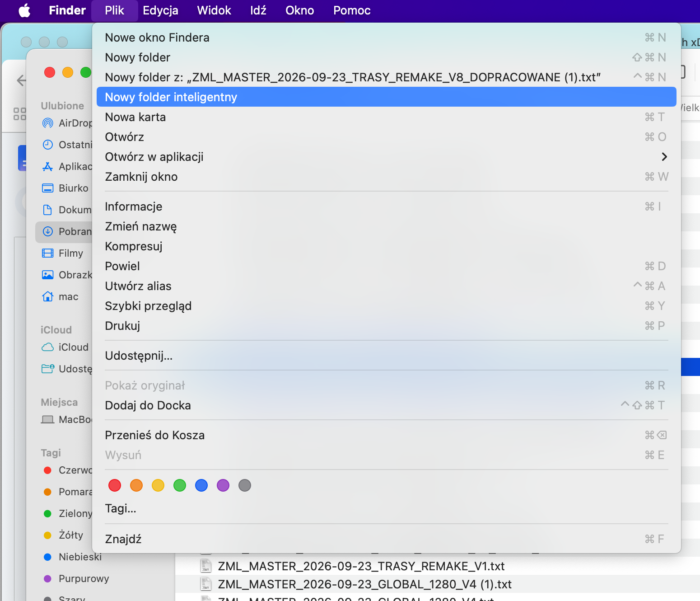Choose Udostępnij...
The height and width of the screenshot is (601, 700).
(386, 356)
